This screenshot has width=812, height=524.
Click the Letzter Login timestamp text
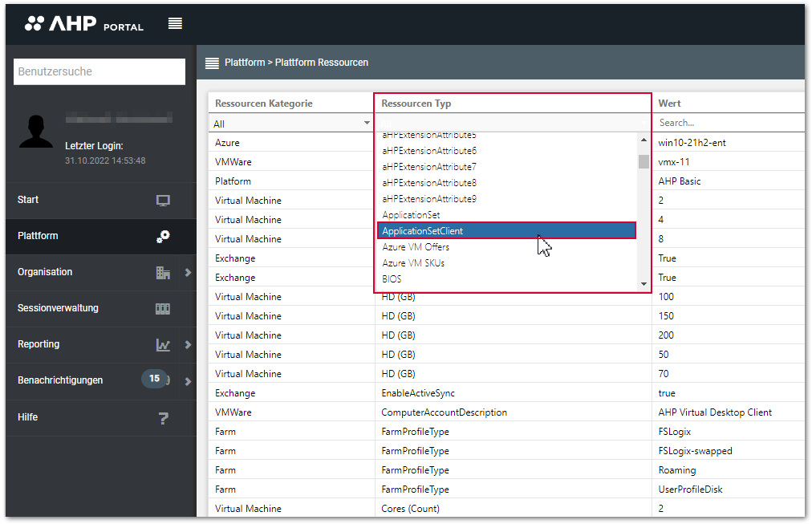[105, 160]
